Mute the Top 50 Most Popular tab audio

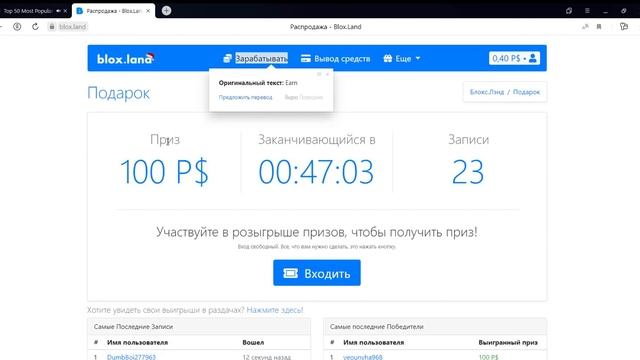[58, 11]
